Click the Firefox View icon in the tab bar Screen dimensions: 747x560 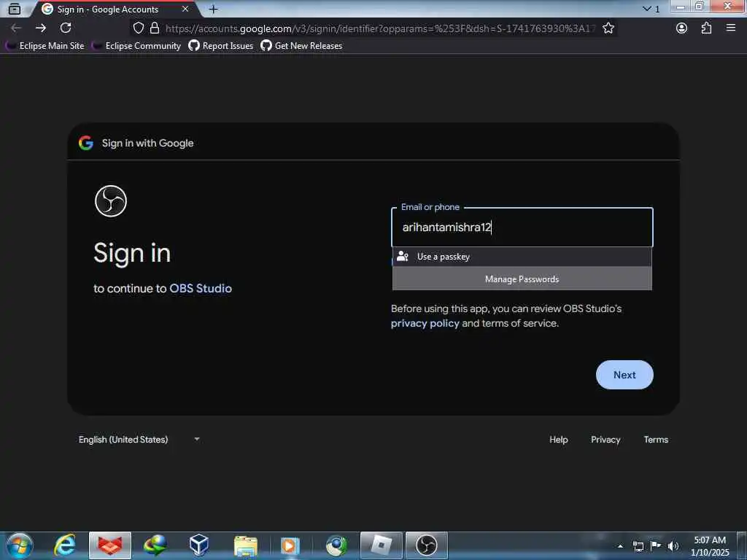(x=15, y=9)
